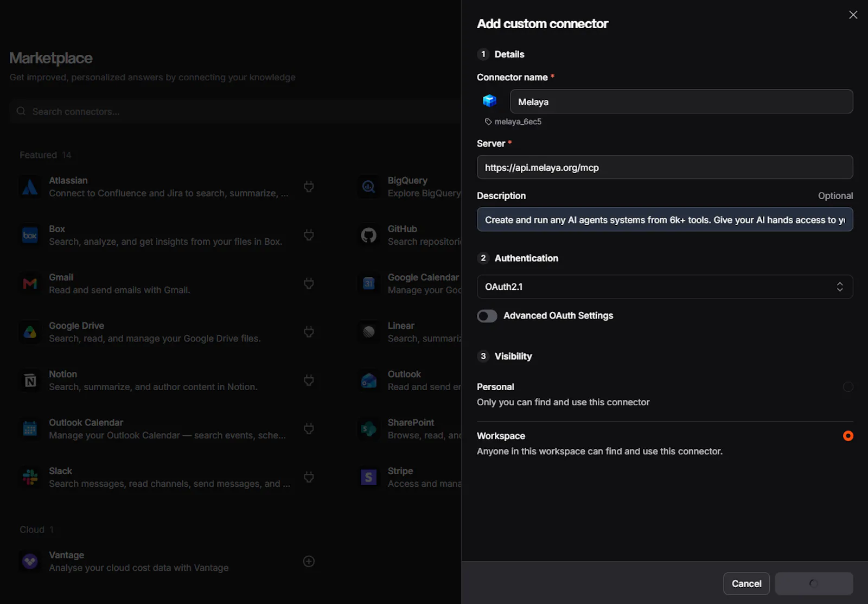Click the Description text field

(665, 219)
